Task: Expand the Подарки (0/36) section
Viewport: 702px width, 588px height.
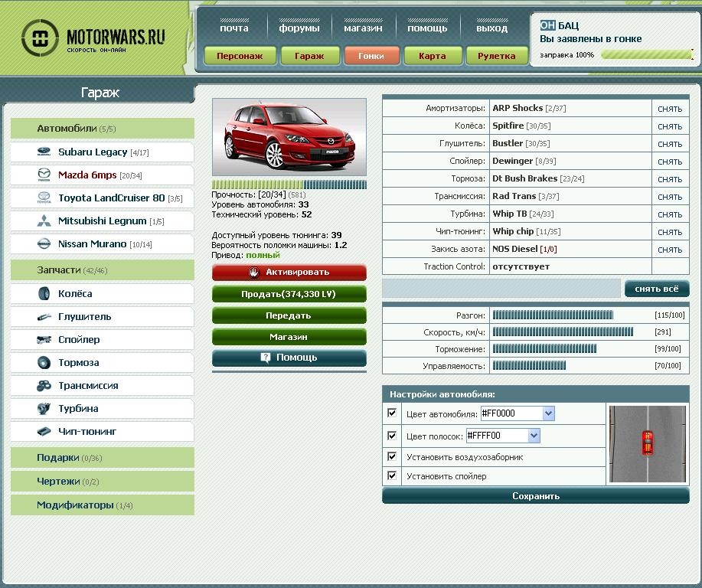Action: coord(103,458)
